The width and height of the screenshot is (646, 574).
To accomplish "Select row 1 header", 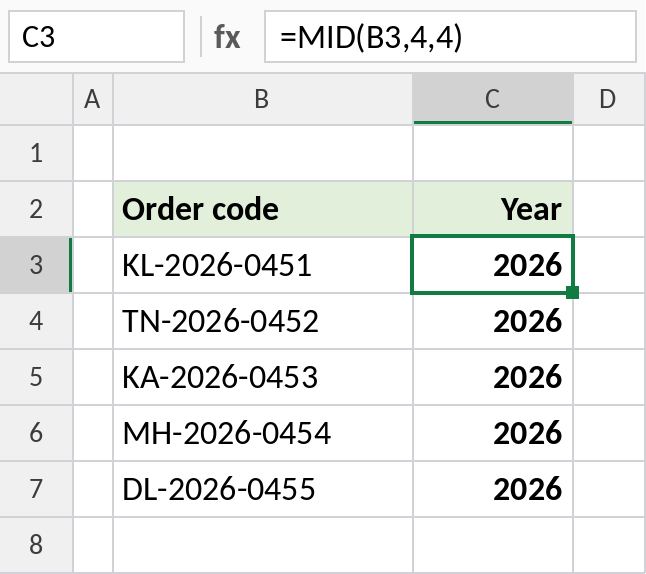I will click(36, 153).
